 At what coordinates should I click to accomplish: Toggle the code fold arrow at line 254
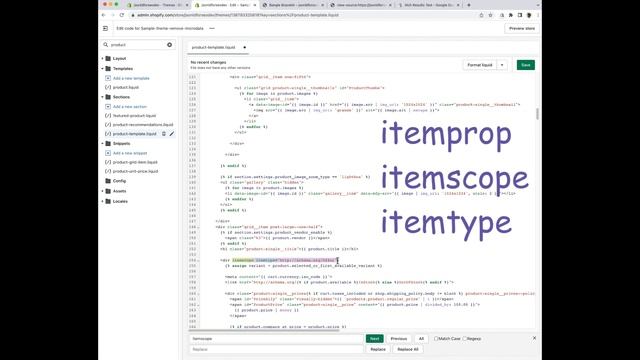(199, 260)
